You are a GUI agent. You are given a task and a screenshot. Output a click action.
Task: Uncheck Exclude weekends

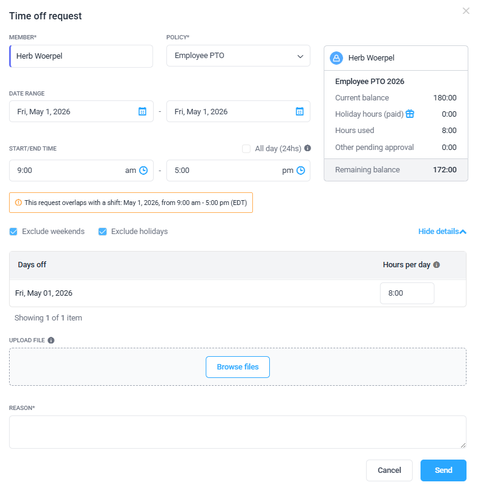(13, 231)
